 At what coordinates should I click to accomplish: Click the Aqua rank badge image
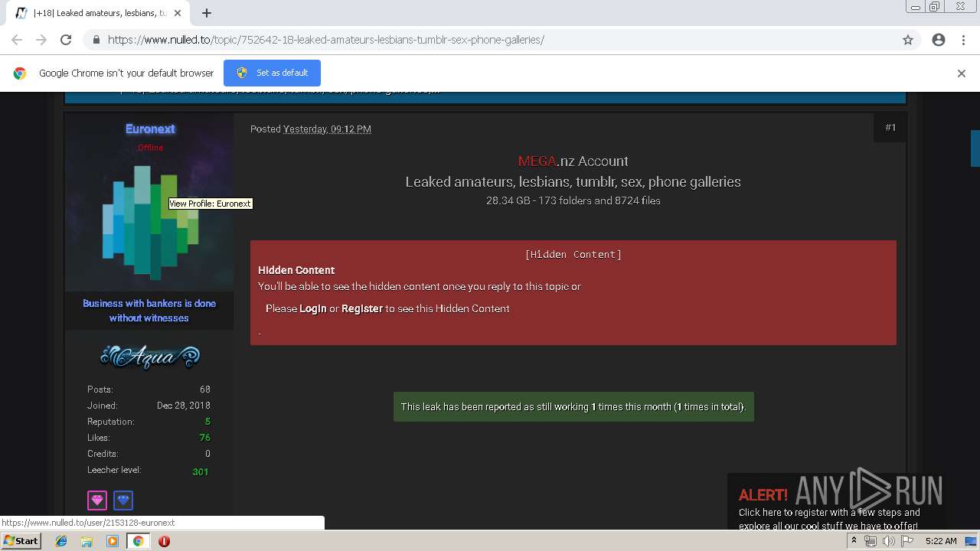click(150, 356)
